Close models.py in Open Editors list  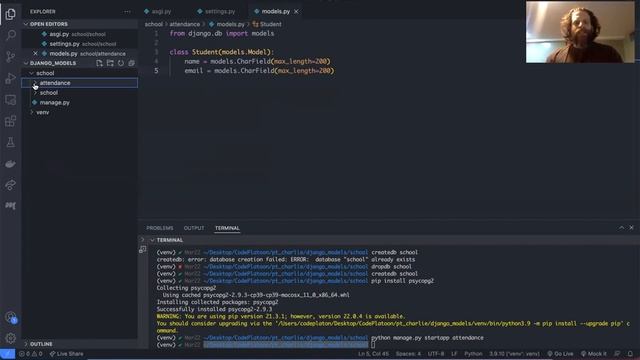tap(35, 53)
